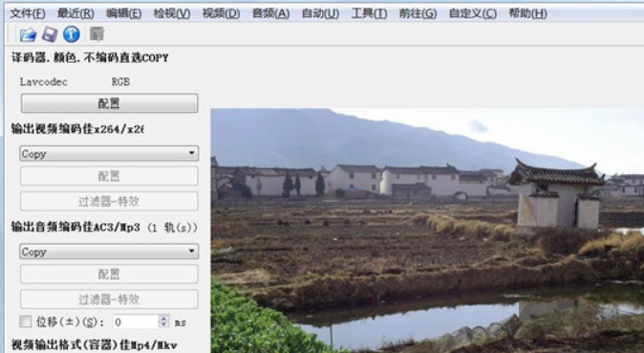Screen dimensions: 644x353
Task: Click the grayed calculator toolbar icon
Action: (x=97, y=34)
